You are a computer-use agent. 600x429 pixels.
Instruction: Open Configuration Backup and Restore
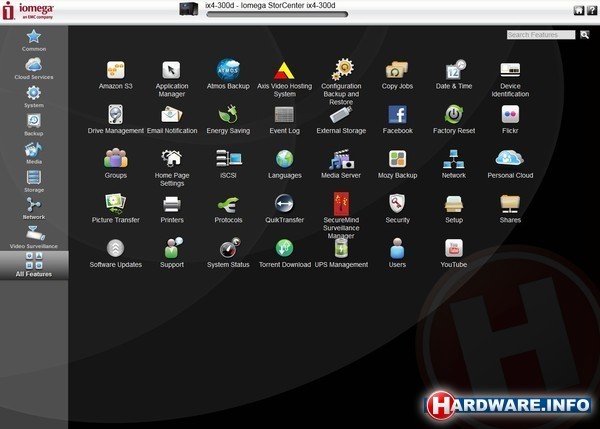point(341,82)
